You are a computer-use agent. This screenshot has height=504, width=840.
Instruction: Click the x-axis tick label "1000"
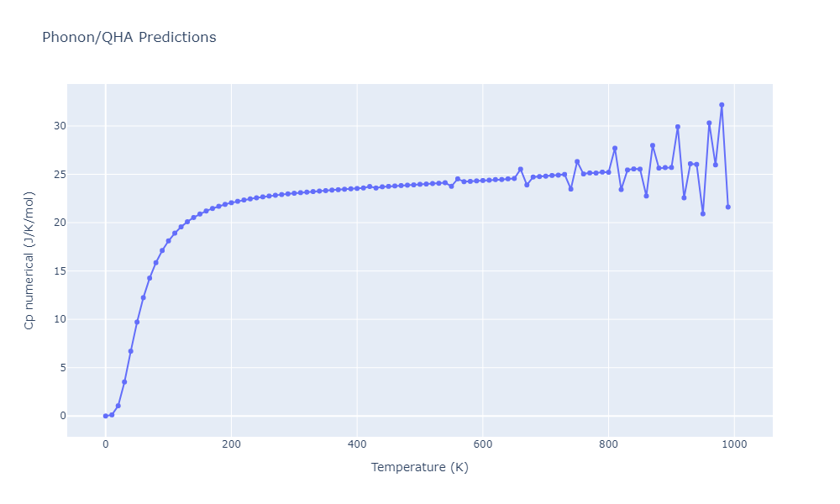click(x=734, y=444)
